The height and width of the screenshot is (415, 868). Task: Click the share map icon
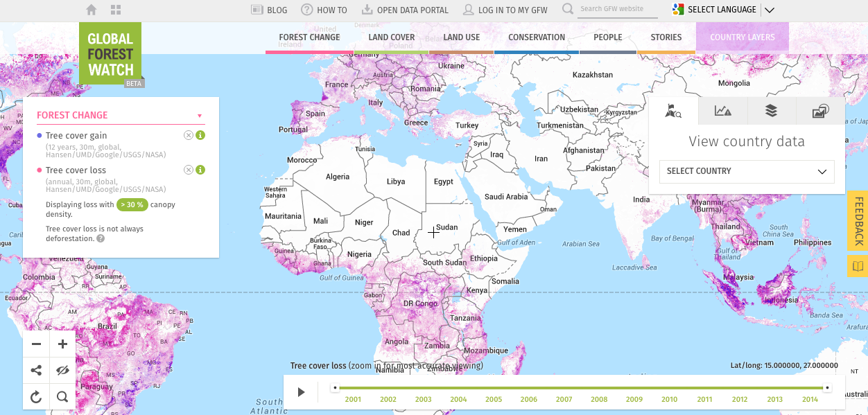pyautogui.click(x=36, y=371)
